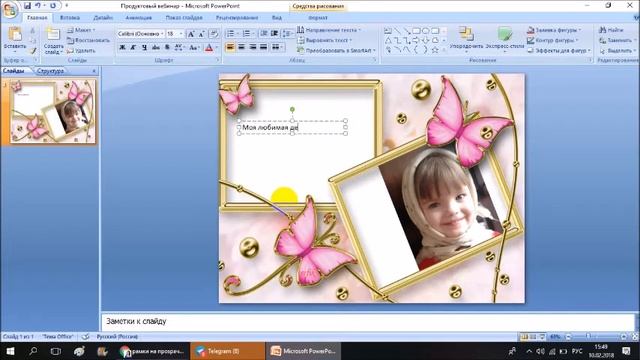
Task: Toggle bold Ж formatting
Action: point(122,48)
